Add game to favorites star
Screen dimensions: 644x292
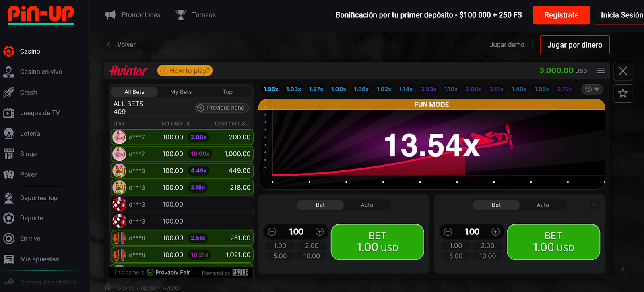pos(623,93)
